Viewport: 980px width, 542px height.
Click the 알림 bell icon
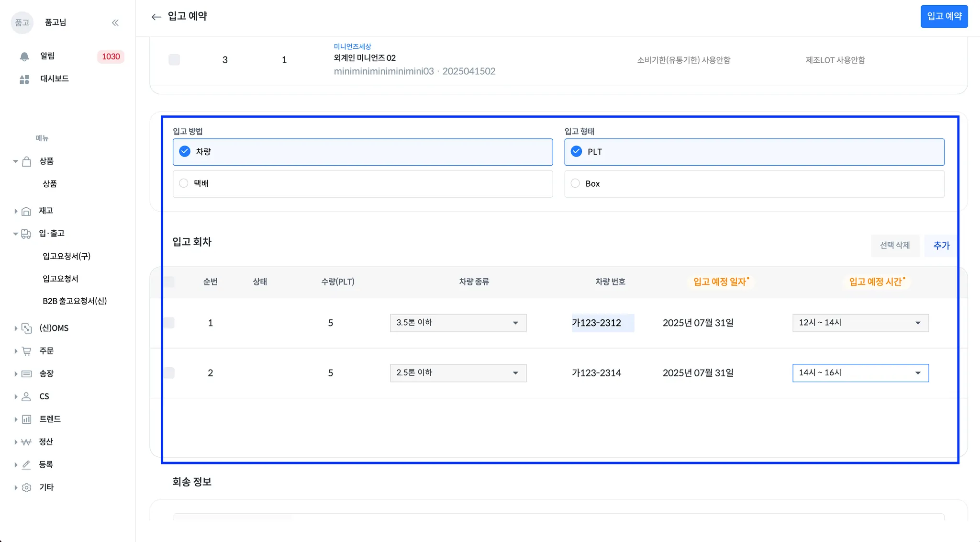(x=24, y=56)
